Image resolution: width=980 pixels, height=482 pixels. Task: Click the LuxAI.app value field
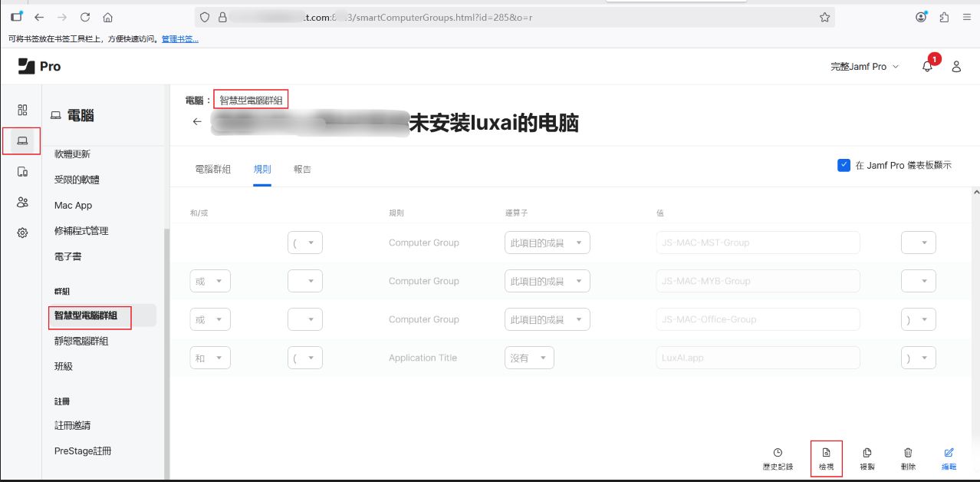point(757,358)
